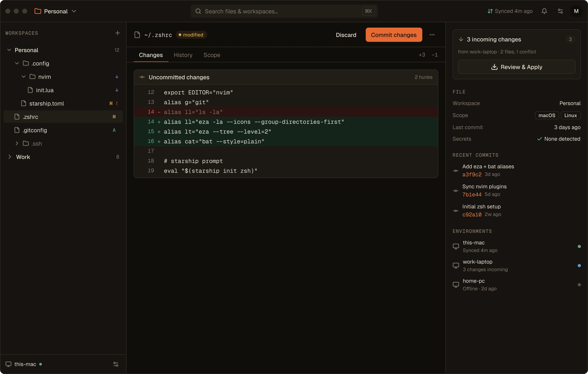Click the file icon beside ~/.zshrc title
Image resolution: width=588 pixels, height=374 pixels.
[137, 35]
